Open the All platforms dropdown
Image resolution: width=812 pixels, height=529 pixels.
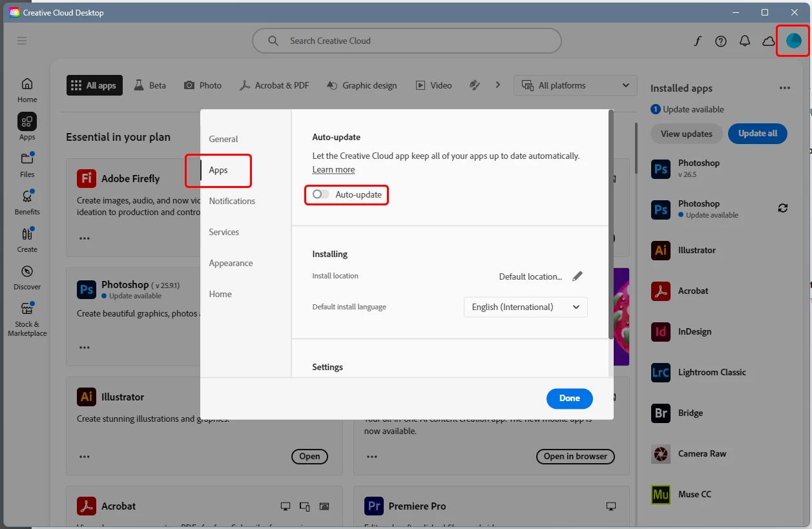click(575, 85)
